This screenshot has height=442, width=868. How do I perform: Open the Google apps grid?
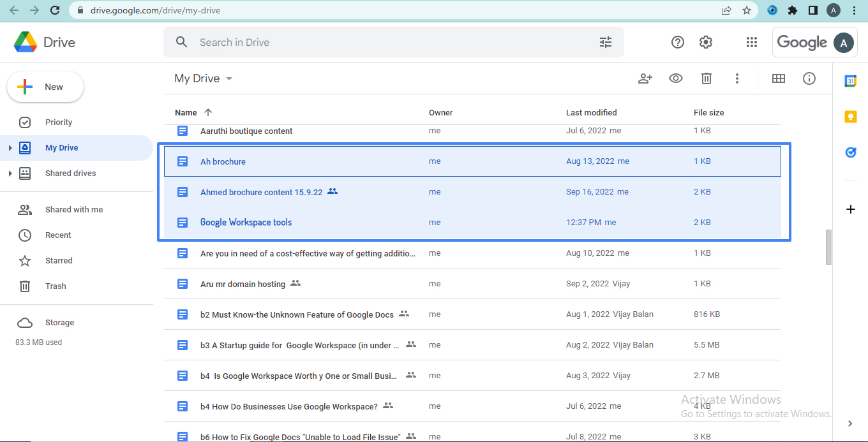coord(752,42)
